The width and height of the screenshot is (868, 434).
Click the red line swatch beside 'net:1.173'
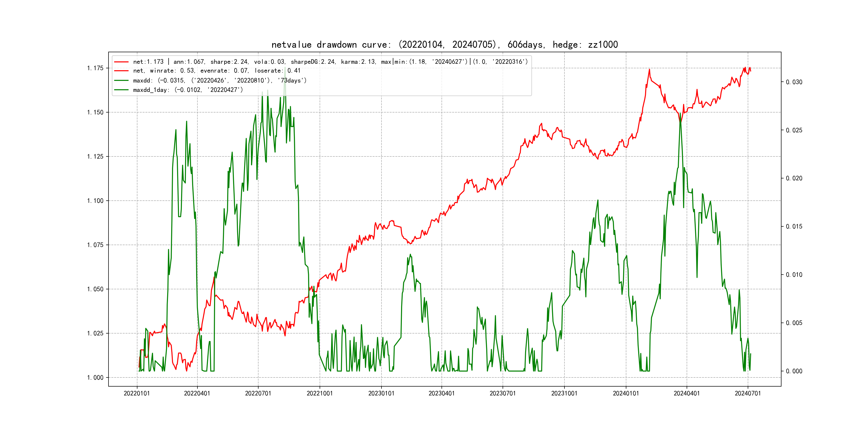coord(121,62)
